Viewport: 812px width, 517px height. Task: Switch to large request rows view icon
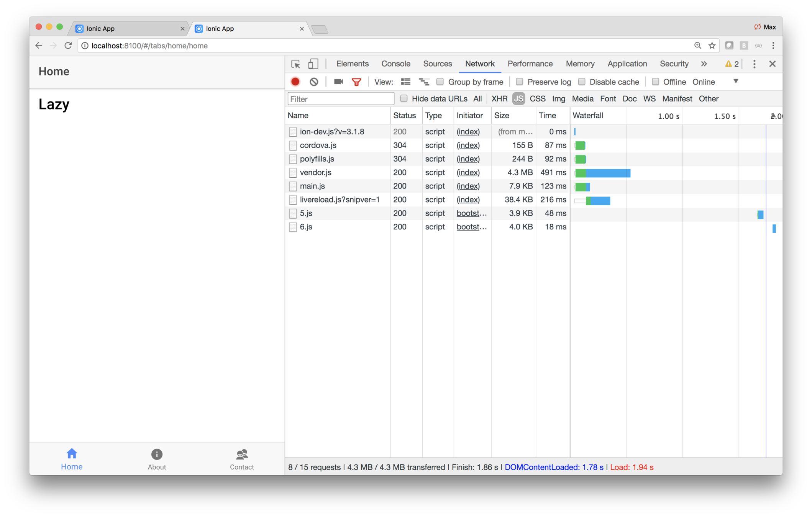(405, 82)
